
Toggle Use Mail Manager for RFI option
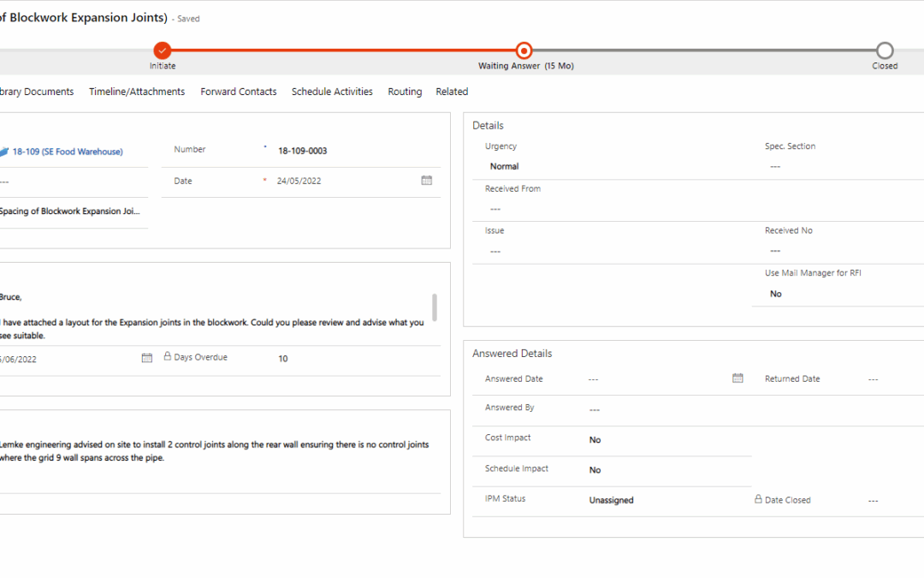(775, 293)
